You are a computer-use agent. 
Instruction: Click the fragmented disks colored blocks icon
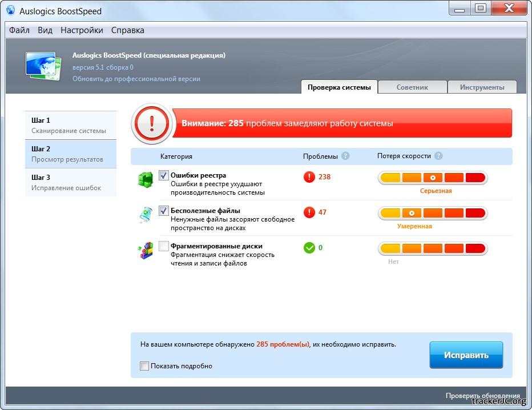tap(145, 250)
